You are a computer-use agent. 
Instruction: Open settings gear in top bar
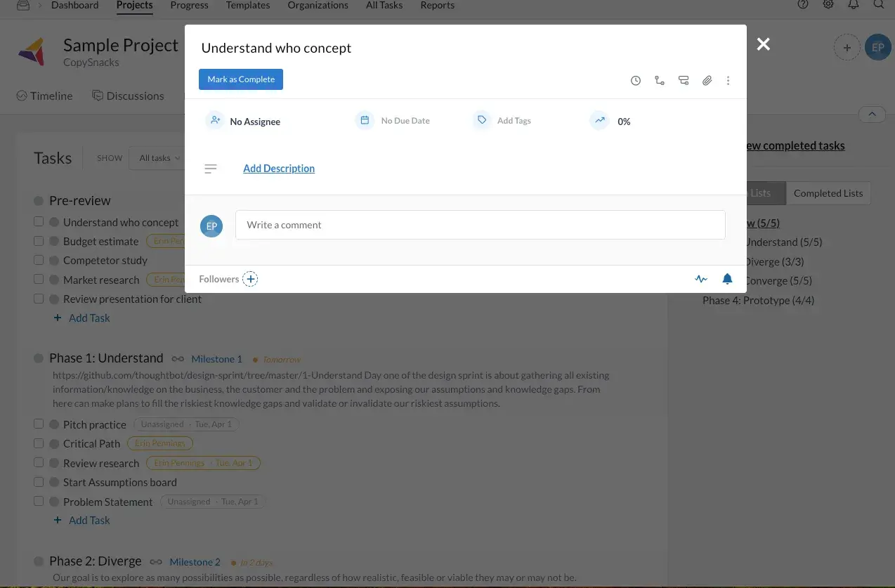828,5
